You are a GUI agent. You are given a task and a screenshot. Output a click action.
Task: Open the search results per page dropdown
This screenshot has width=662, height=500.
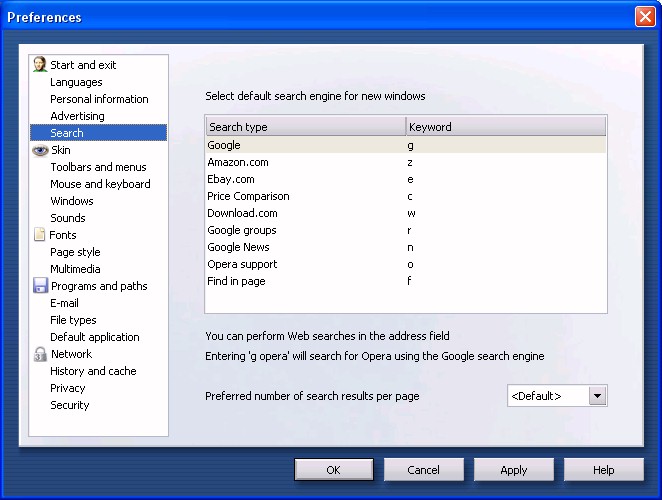click(x=557, y=396)
